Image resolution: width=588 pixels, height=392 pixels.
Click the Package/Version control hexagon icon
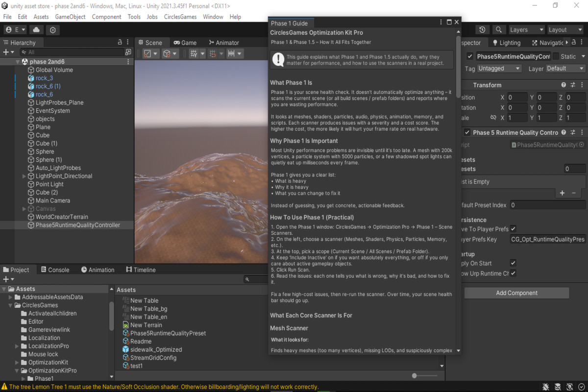[53, 30]
